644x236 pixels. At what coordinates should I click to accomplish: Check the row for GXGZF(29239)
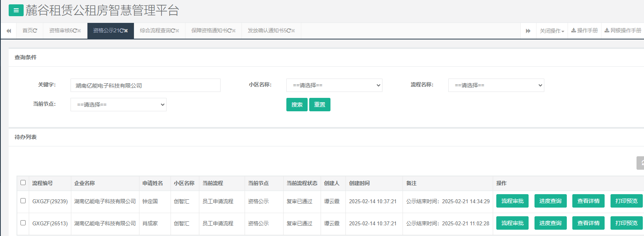23,201
